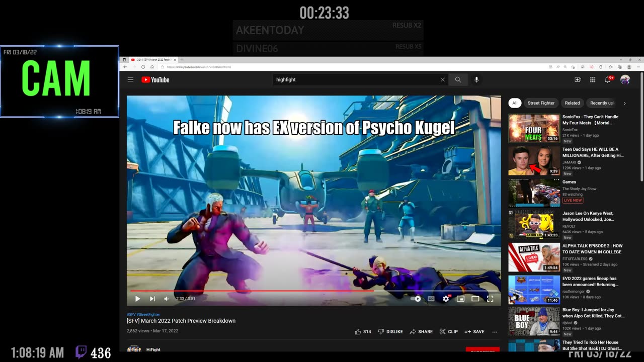Clear the search box text
This screenshot has width=644, height=362.
point(443,79)
